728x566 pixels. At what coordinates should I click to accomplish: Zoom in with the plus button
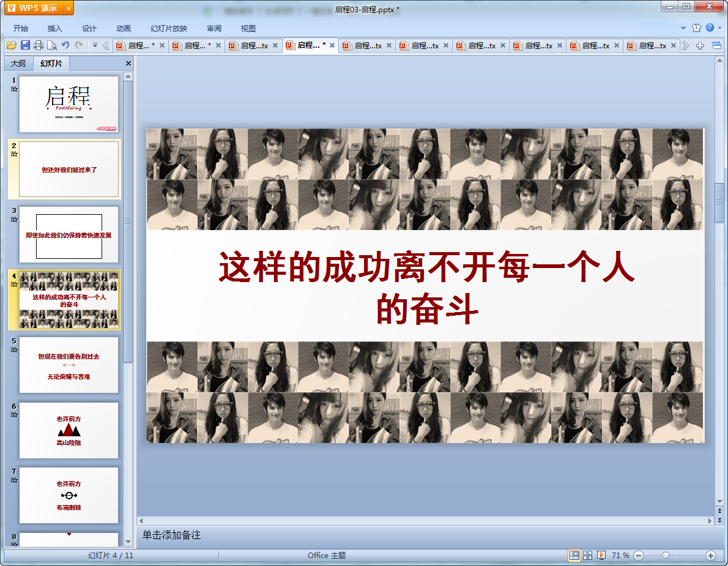tap(710, 556)
